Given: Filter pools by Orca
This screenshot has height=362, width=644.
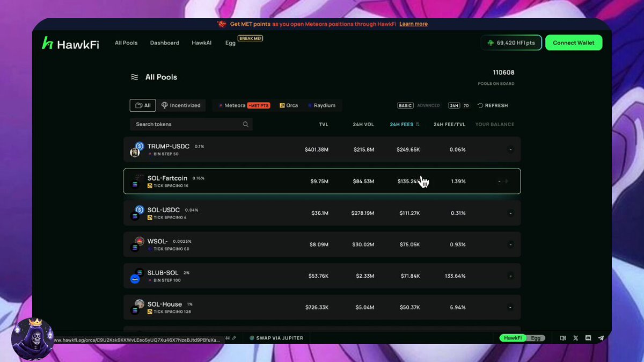Looking at the screenshot, I should point(289,105).
